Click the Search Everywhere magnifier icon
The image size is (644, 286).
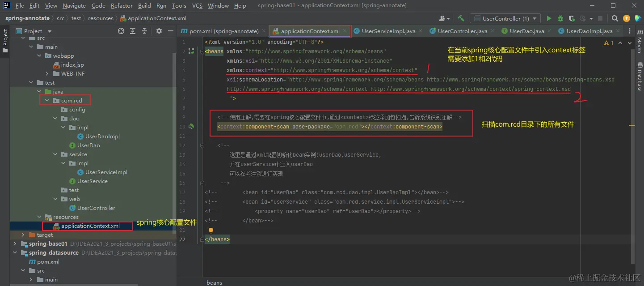615,18
